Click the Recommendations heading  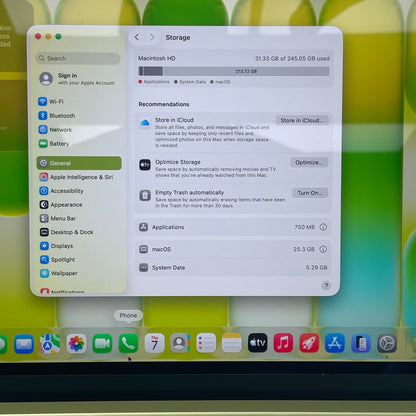click(164, 104)
